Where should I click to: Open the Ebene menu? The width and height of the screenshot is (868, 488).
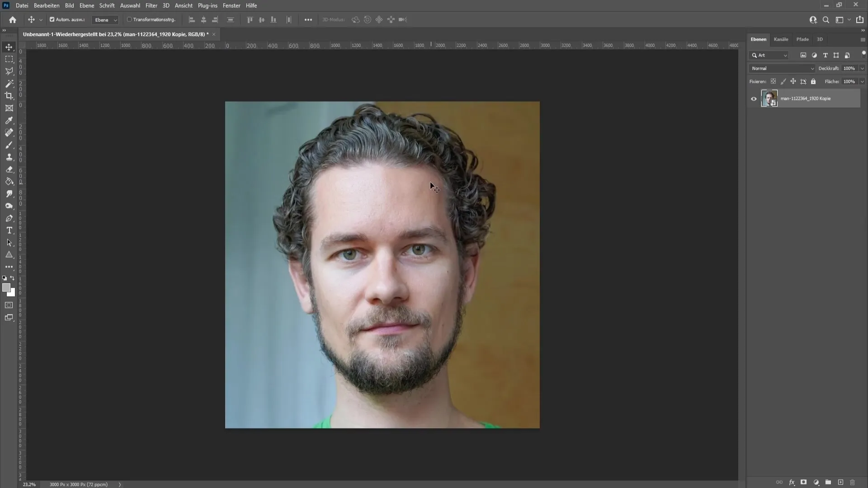point(86,5)
